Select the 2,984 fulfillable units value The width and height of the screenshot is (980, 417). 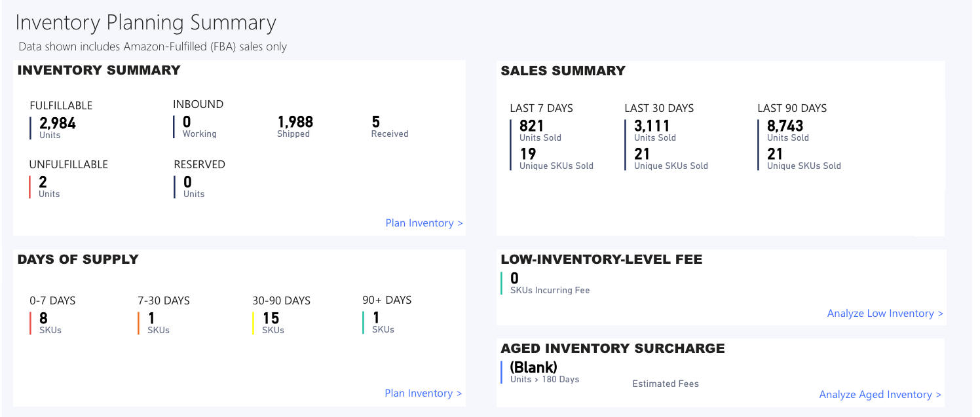pos(58,123)
